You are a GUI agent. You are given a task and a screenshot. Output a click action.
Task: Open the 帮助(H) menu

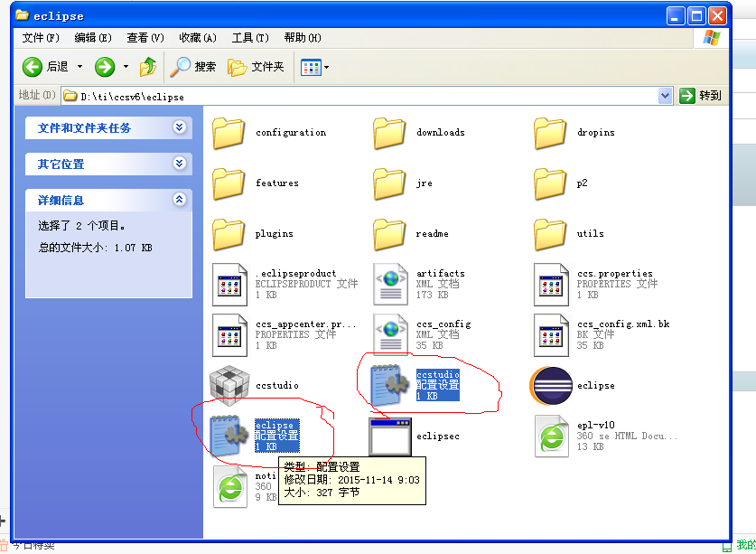pyautogui.click(x=303, y=38)
